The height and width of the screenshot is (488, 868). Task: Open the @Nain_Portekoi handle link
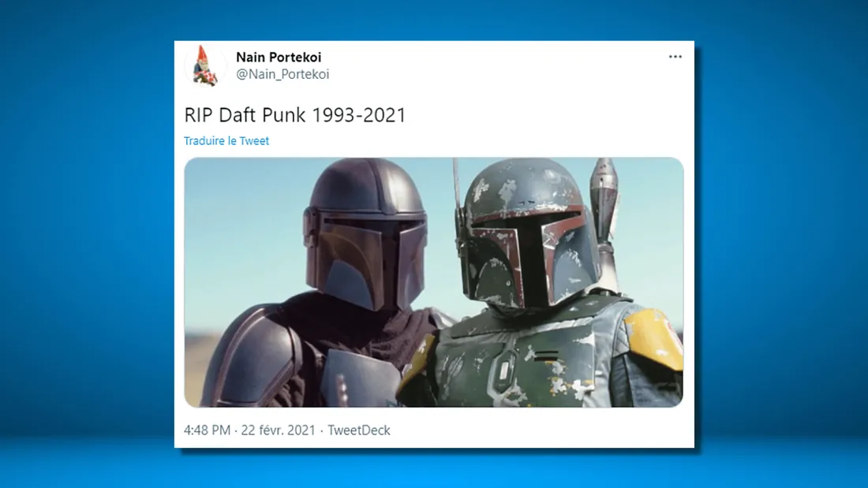coord(282,74)
